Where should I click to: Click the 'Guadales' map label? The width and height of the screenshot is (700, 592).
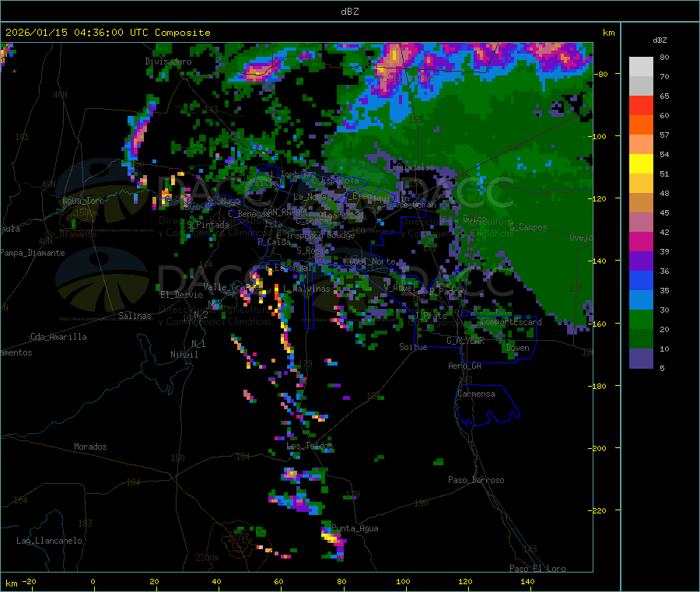point(415,167)
